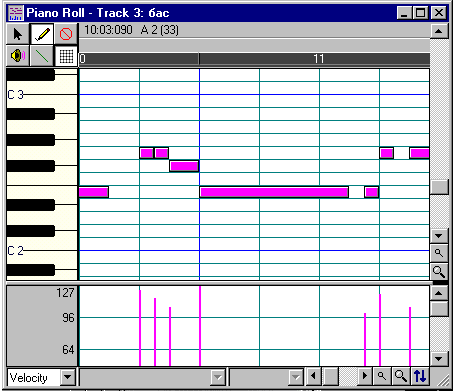Click note pane scroll up arrow
The height and width of the screenshot is (391, 454).
click(x=439, y=31)
